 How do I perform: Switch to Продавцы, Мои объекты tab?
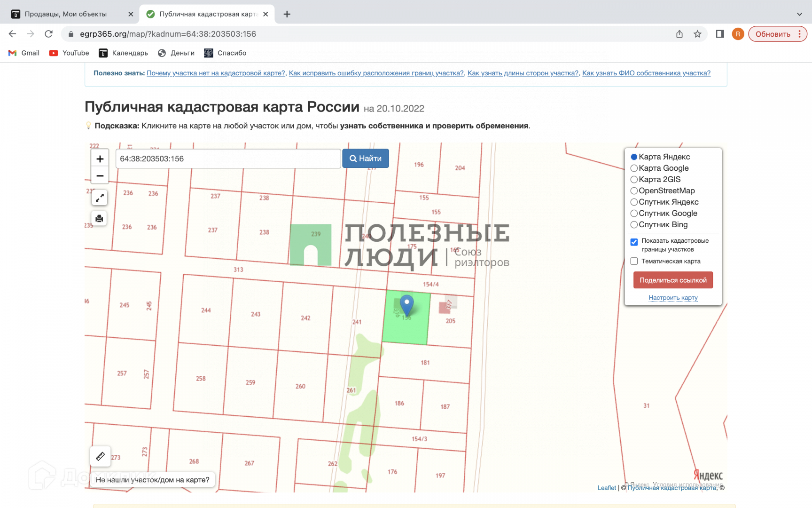[66, 14]
